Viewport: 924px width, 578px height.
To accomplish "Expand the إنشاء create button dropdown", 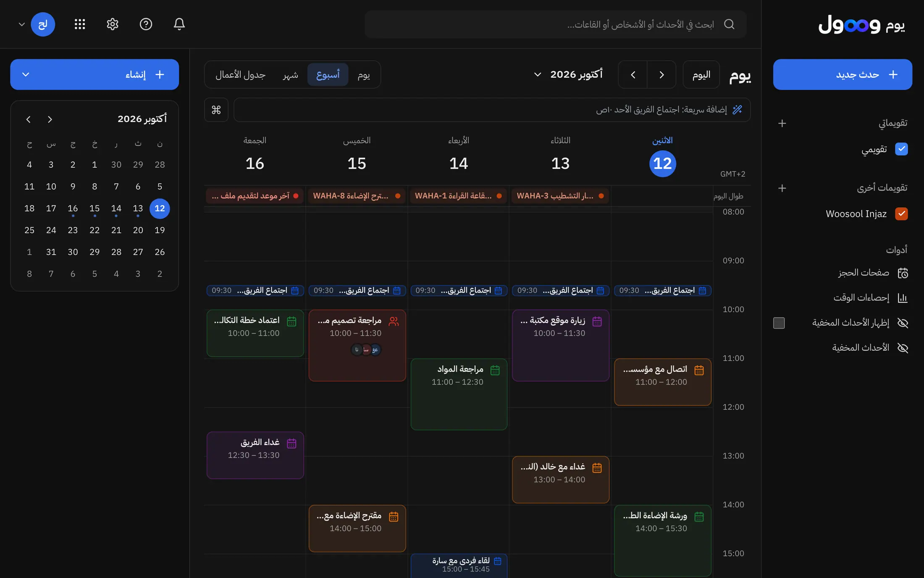I will (26, 74).
